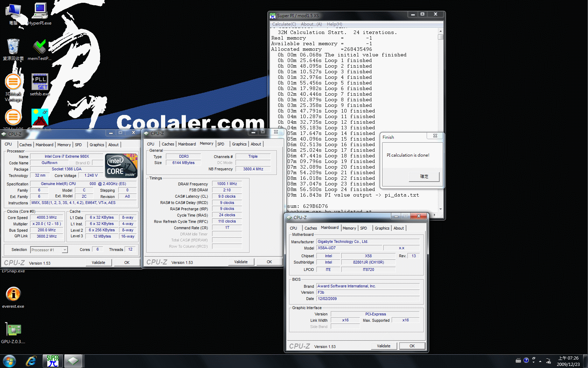588x368 pixels.
Task: Switch to CPU tab in Memory window
Action: click(150, 144)
